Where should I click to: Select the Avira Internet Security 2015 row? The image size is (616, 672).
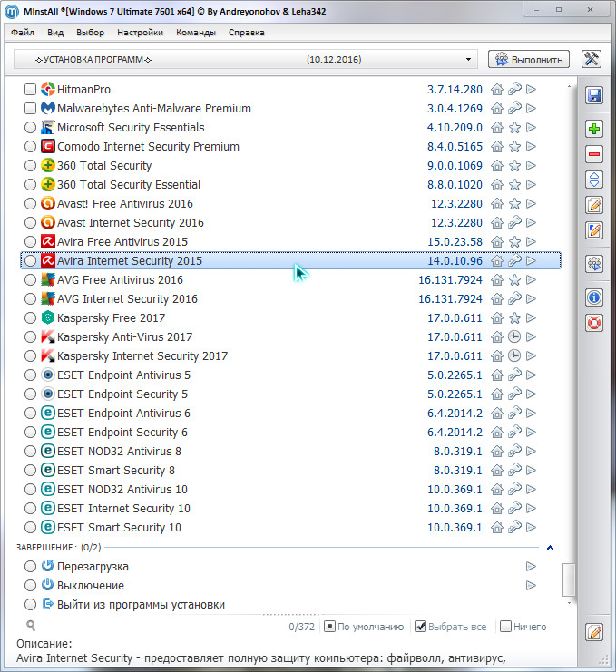[x=290, y=260]
